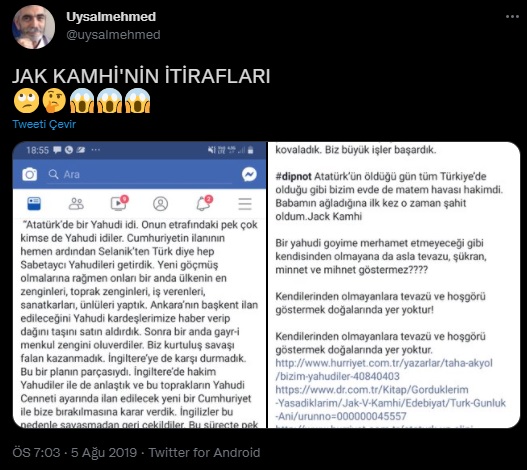527x470 pixels.
Task: Click the Tweeti Çevir translate link
Action: click(44, 124)
